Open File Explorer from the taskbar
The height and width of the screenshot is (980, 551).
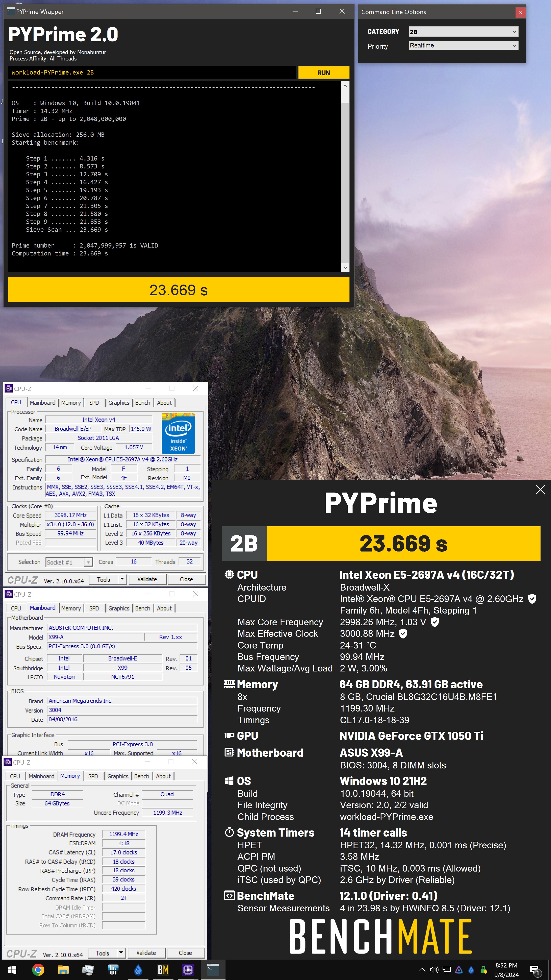pos(63,970)
